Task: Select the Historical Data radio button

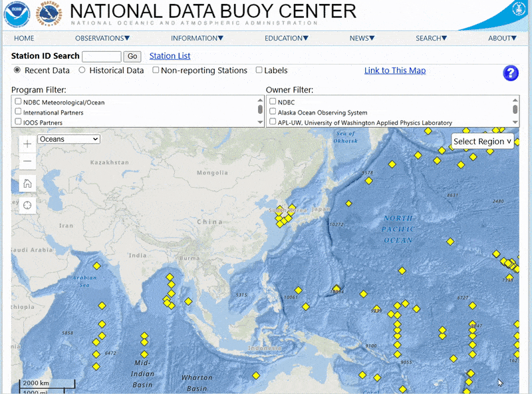Action: pos(82,70)
